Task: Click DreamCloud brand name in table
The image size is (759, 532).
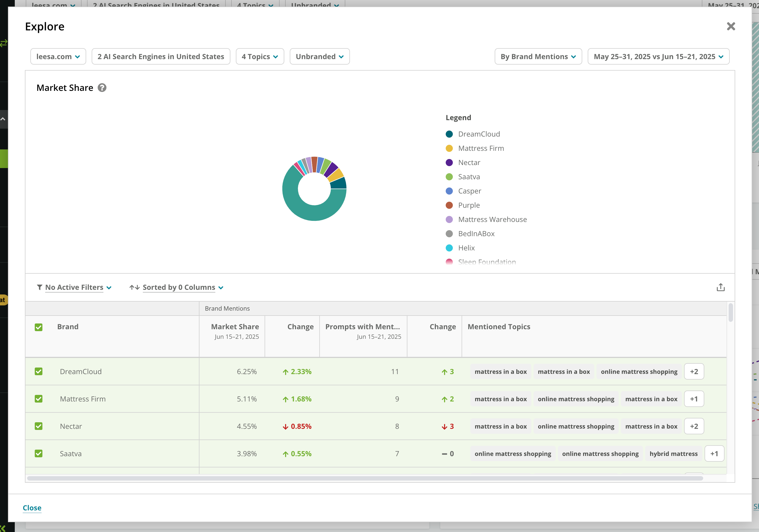Action: [81, 371]
